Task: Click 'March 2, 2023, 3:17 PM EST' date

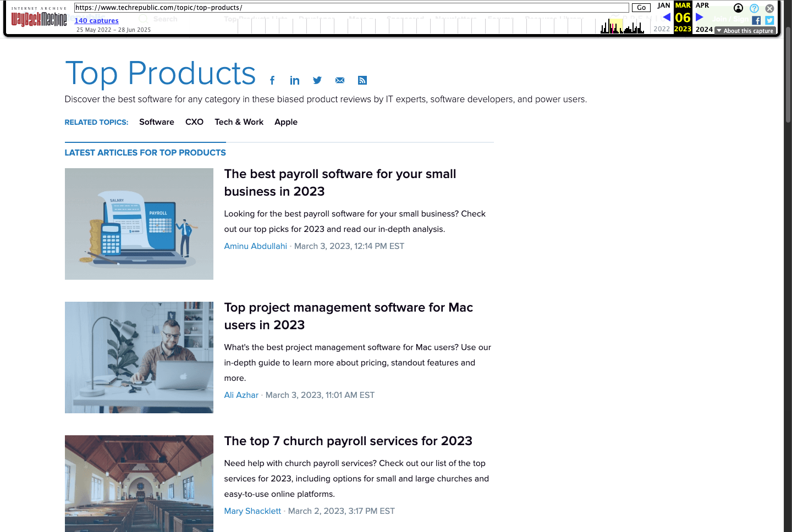Action: click(x=342, y=511)
